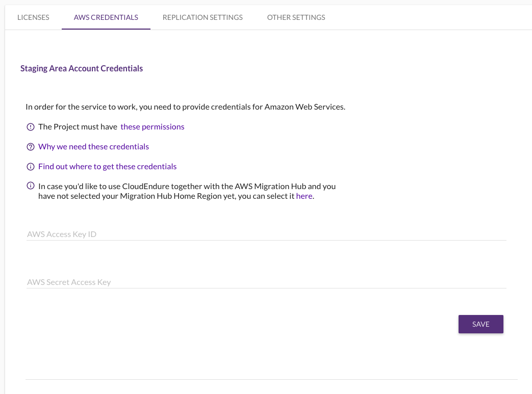Screen dimensions: 532x394
Task: Go to the Other Settings tab
Action: click(296, 17)
